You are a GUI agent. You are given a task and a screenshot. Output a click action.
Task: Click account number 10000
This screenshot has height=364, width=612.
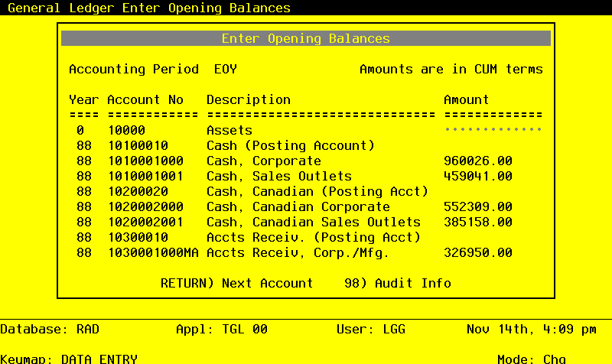[x=126, y=130]
